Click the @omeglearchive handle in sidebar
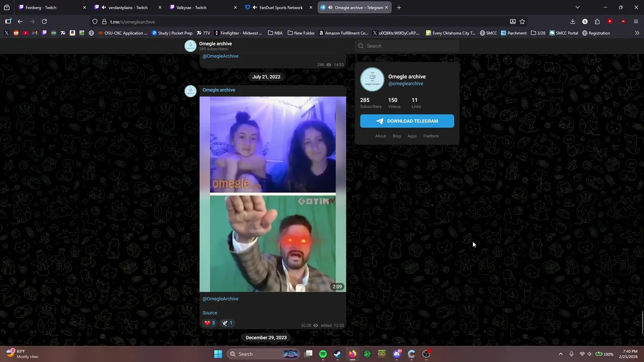 [x=406, y=83]
